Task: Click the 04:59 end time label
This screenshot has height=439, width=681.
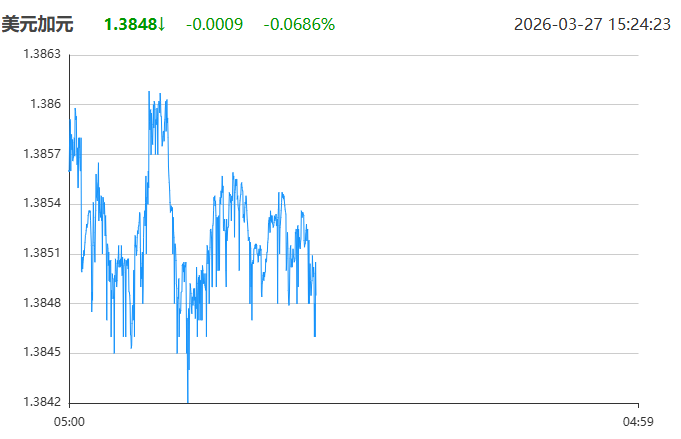Action: tap(637, 422)
